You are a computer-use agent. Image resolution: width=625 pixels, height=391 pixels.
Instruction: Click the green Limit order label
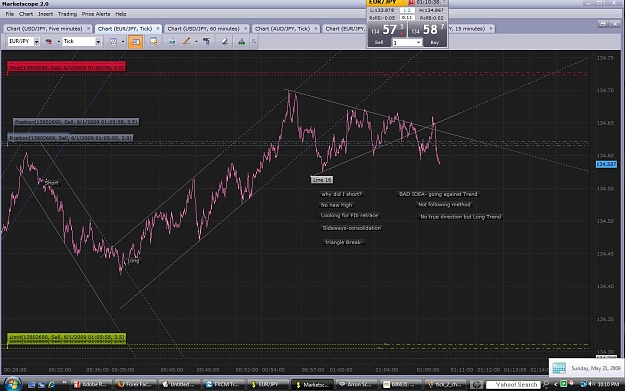(67, 338)
